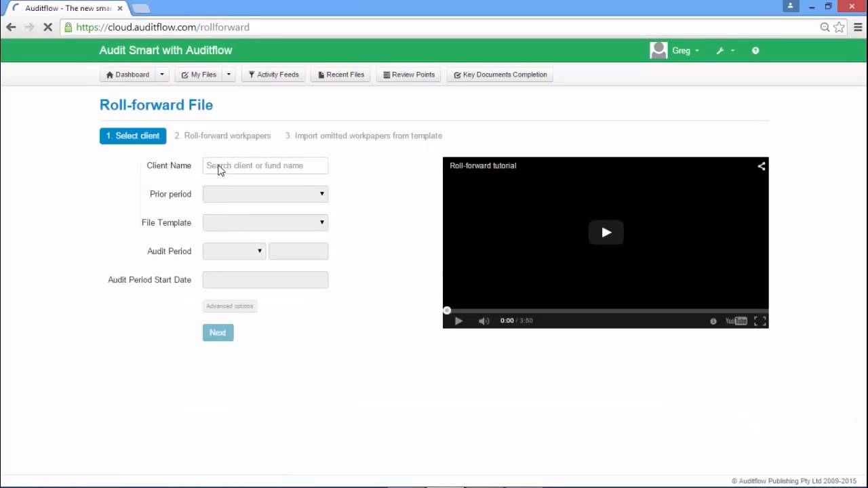The width and height of the screenshot is (868, 488).
Task: Enter fullscreen on the tutorial video
Action: pos(760,321)
